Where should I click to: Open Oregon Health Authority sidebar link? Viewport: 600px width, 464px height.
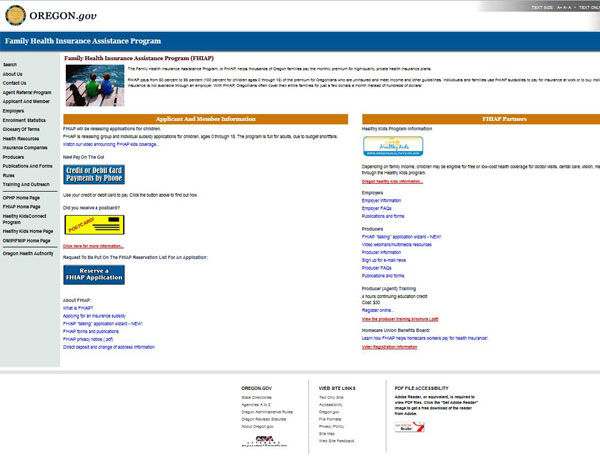coord(28,253)
